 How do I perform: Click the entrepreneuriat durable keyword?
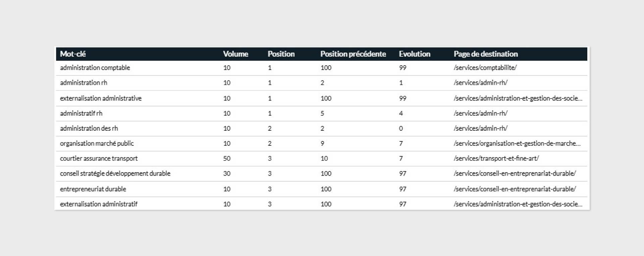pos(93,189)
